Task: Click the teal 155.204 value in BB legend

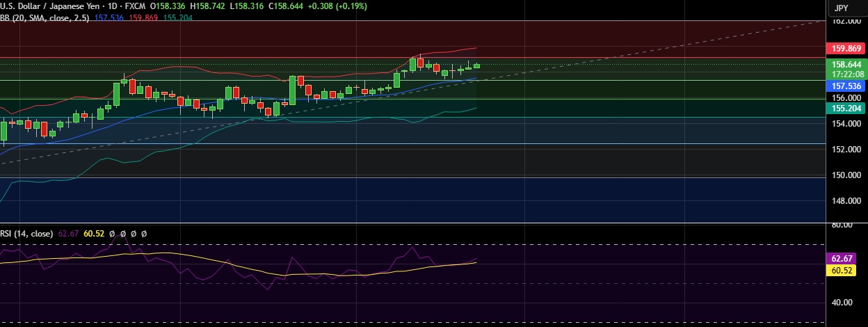Action: 177,17
